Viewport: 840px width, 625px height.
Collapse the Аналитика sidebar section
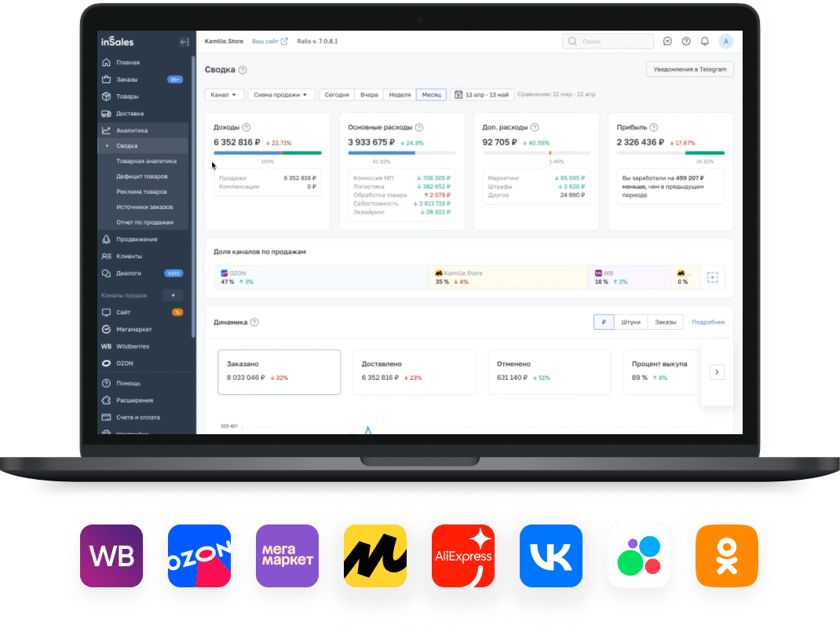131,130
